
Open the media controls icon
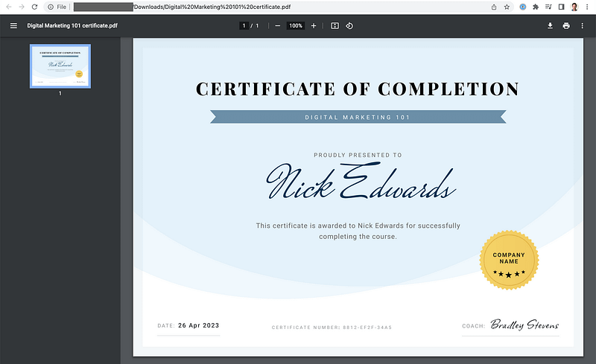548,7
